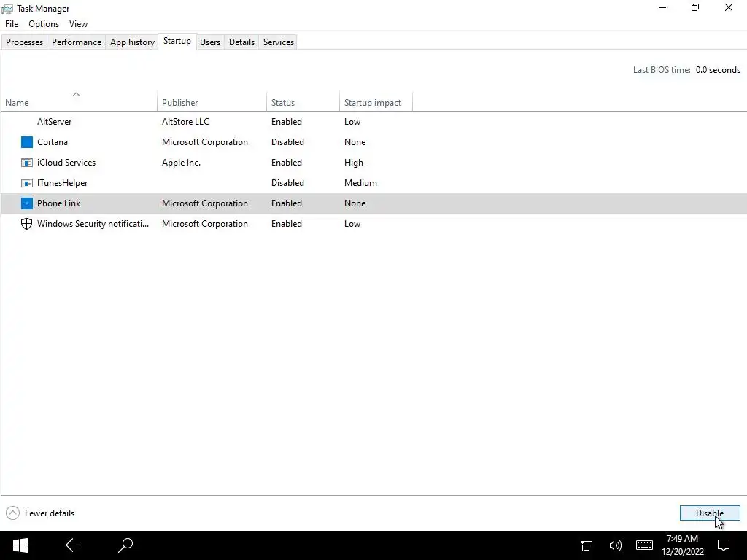Click the Last BIOS time value

click(718, 70)
